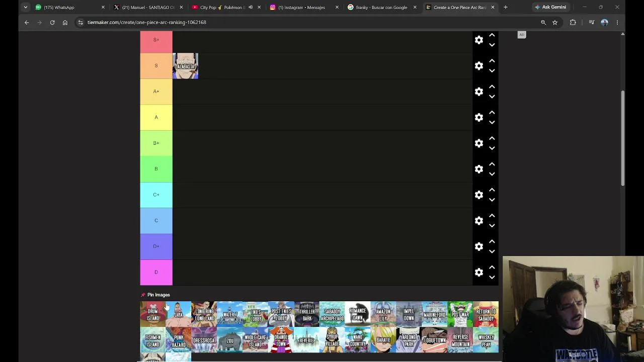Switch to the Instagram Mensajes tab
This screenshot has width=644, height=362.
[304, 7]
